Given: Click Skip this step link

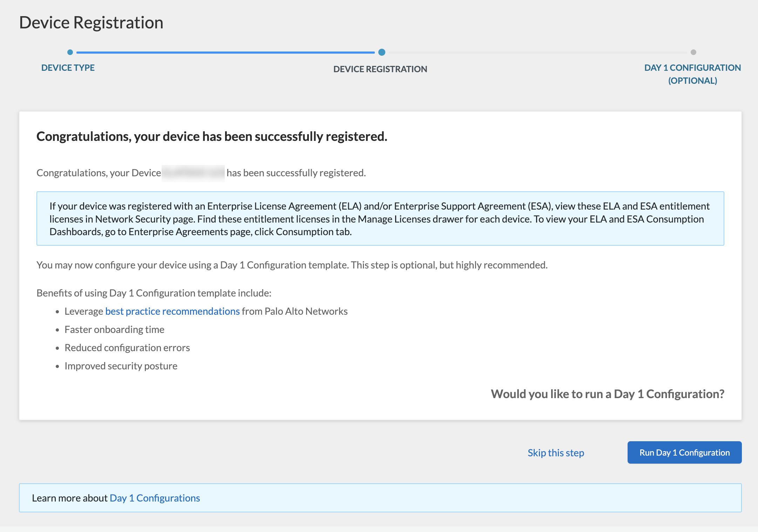Looking at the screenshot, I should pos(556,453).
